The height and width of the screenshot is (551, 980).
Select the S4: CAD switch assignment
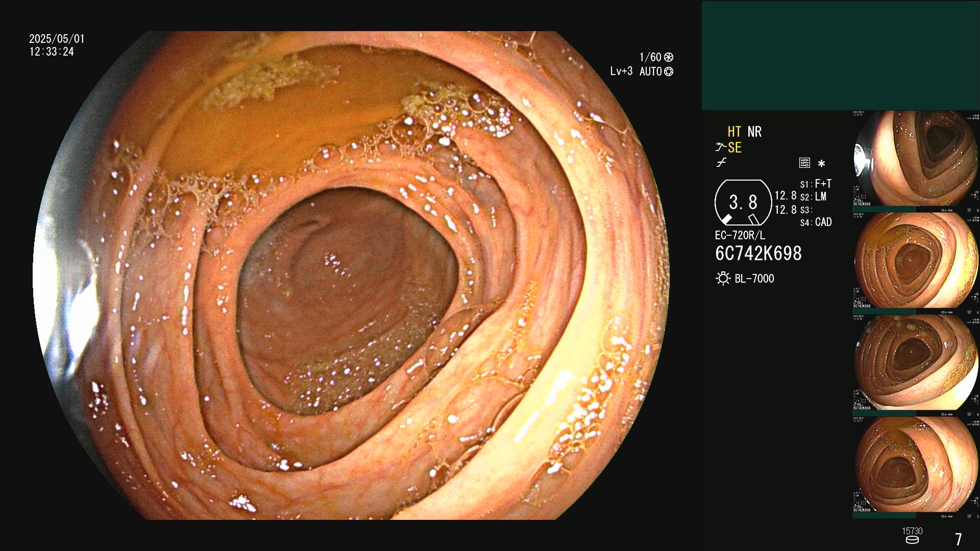[816, 222]
